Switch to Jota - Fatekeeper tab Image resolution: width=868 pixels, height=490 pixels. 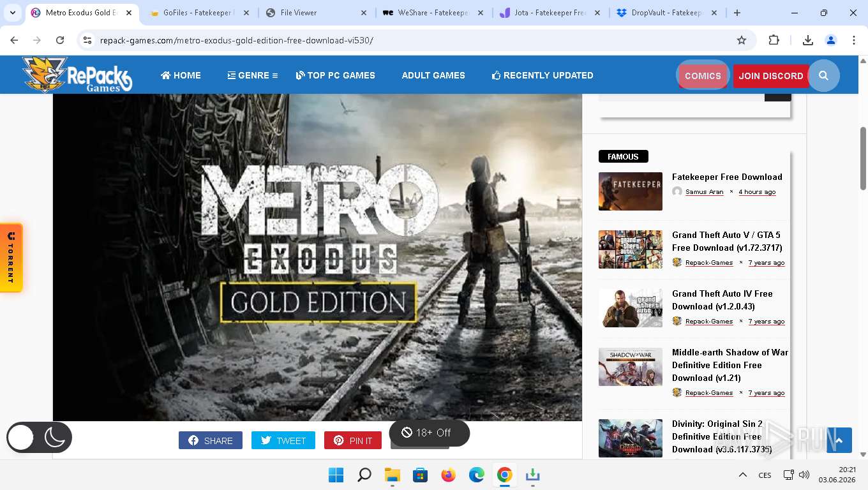click(x=550, y=13)
